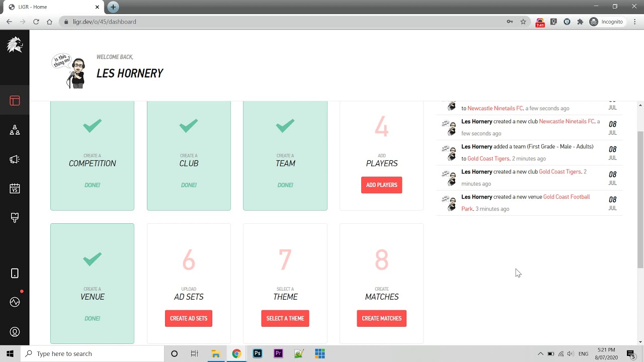Open Windows Task View
644x362 pixels.
[195, 353]
